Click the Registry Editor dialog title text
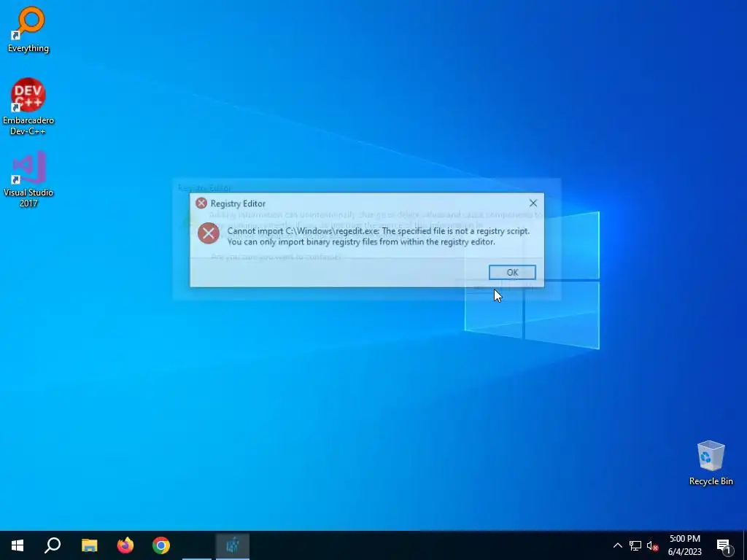Viewport: 747px width, 560px height. coord(238,203)
